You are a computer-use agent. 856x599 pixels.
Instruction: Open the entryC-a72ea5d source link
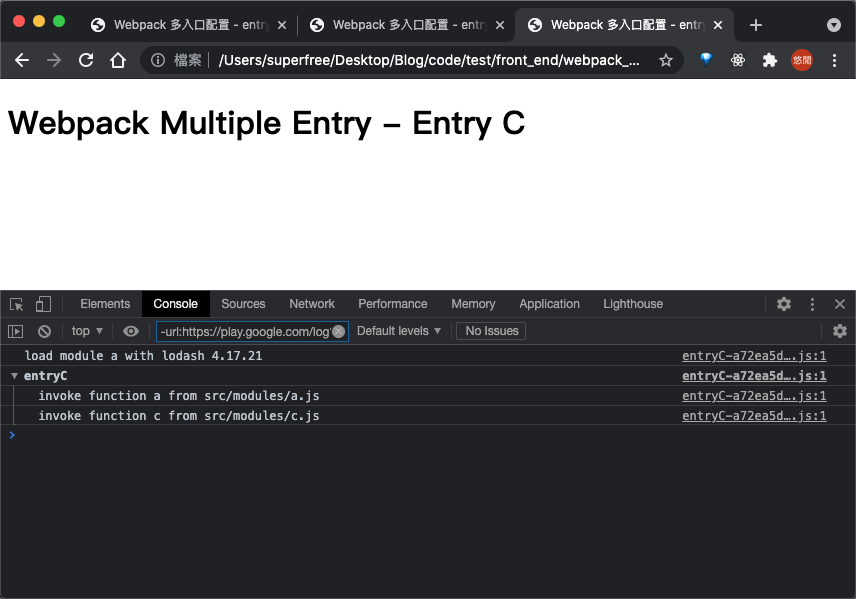point(754,355)
